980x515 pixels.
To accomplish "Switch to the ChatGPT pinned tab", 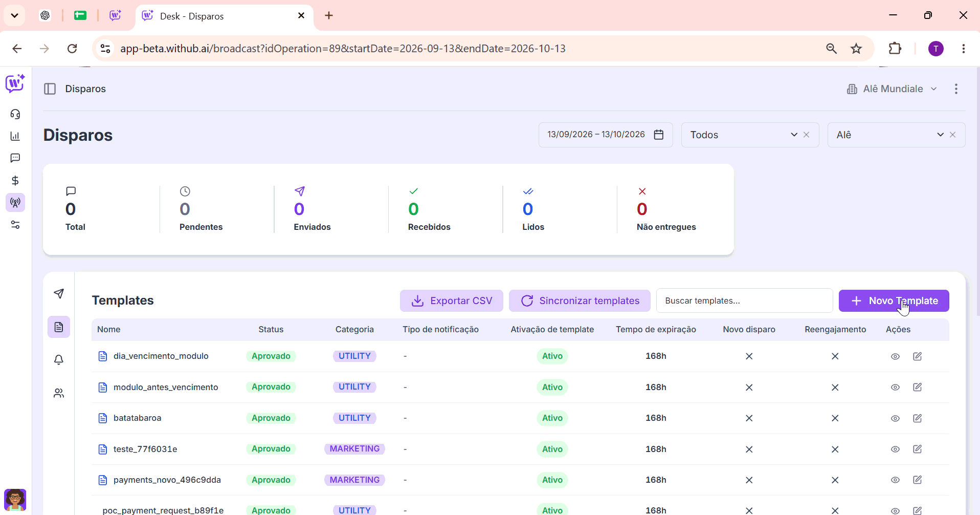I will pyautogui.click(x=45, y=16).
